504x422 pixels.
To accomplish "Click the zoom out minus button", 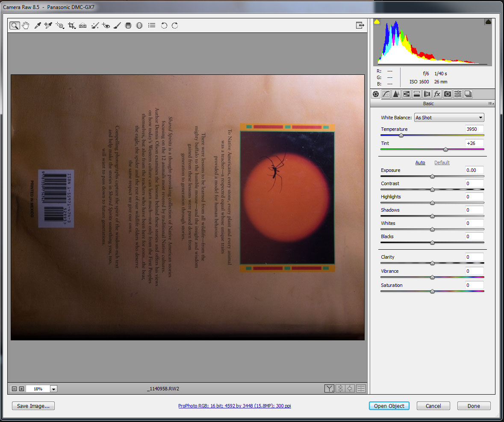I will tap(14, 389).
